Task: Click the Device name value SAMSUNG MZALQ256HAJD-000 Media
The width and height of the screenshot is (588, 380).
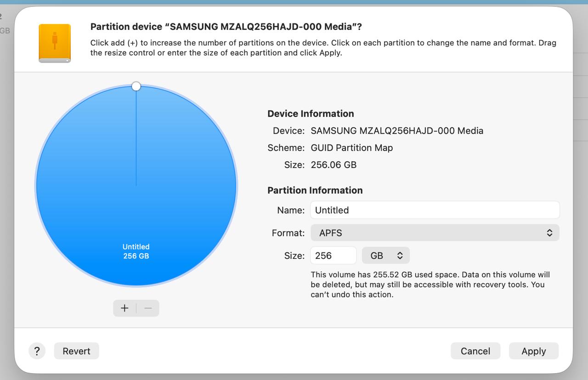Action: (x=397, y=131)
